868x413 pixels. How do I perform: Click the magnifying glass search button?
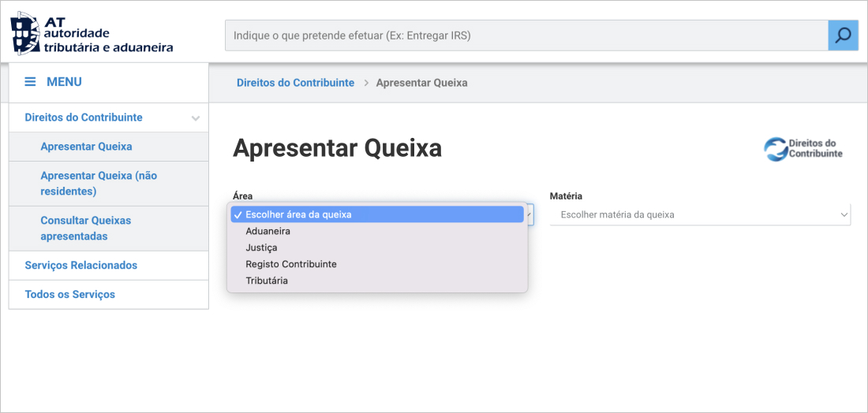(x=843, y=35)
